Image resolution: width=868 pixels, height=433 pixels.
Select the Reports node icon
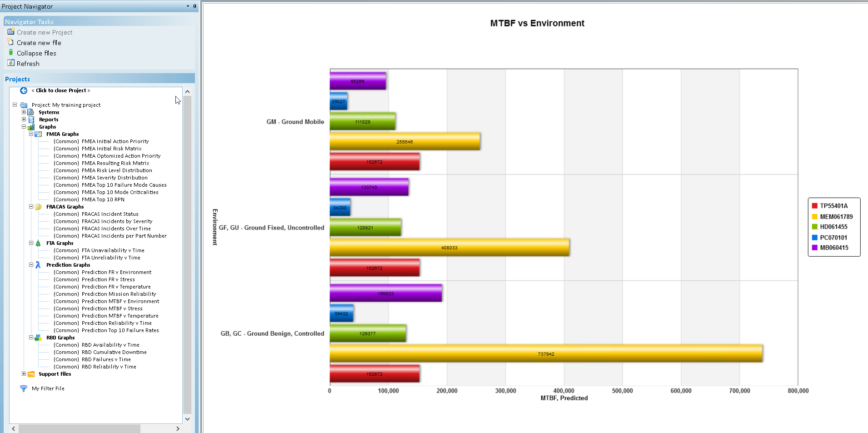pyautogui.click(x=31, y=119)
